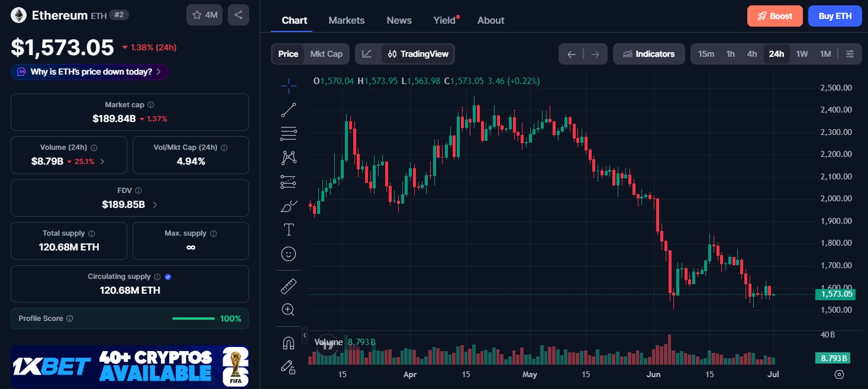Ask why ETH's price is down today
The height and width of the screenshot is (389, 868).
[x=90, y=72]
